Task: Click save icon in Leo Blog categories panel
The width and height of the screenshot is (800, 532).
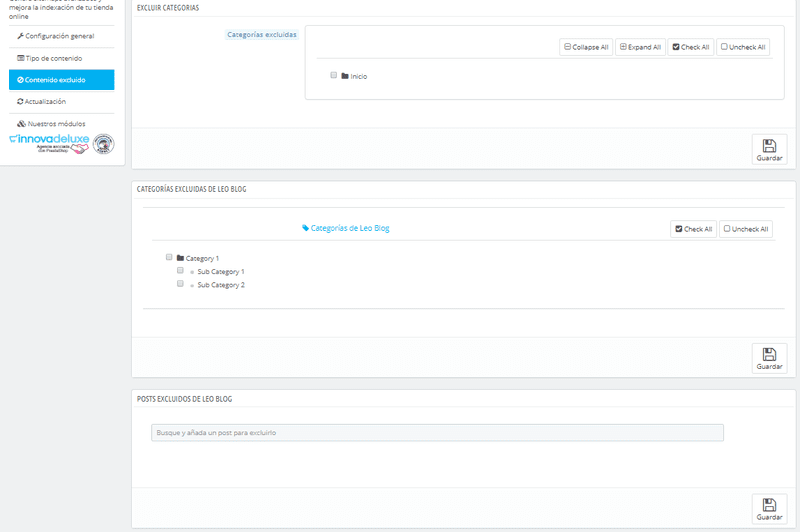Action: tap(769, 354)
